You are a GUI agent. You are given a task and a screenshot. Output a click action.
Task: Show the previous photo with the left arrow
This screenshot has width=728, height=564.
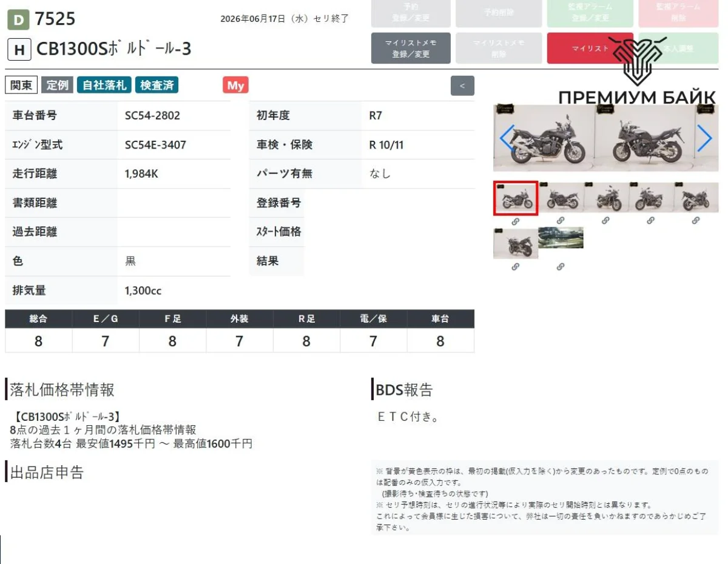[507, 138]
